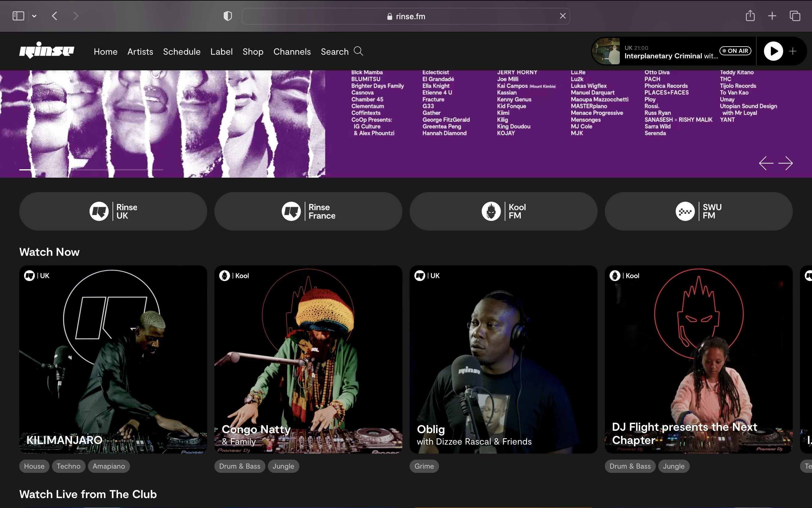Select the SWU FM channel button

[698, 211]
